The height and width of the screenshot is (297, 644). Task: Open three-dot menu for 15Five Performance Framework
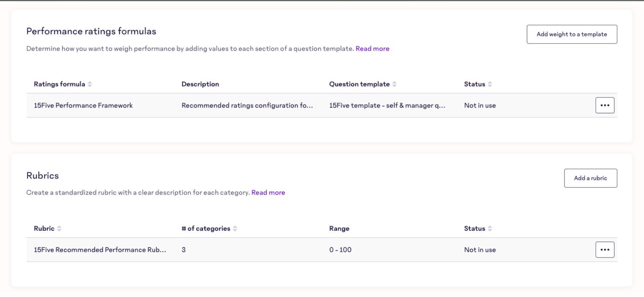pyautogui.click(x=605, y=105)
